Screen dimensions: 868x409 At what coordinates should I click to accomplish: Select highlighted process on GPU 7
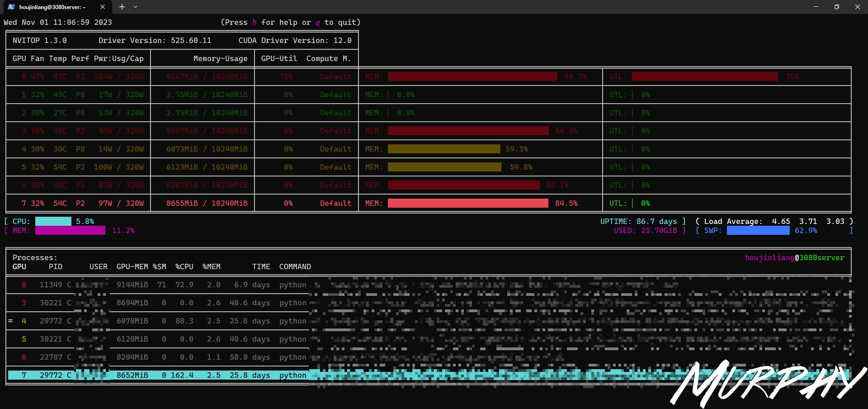click(x=429, y=375)
